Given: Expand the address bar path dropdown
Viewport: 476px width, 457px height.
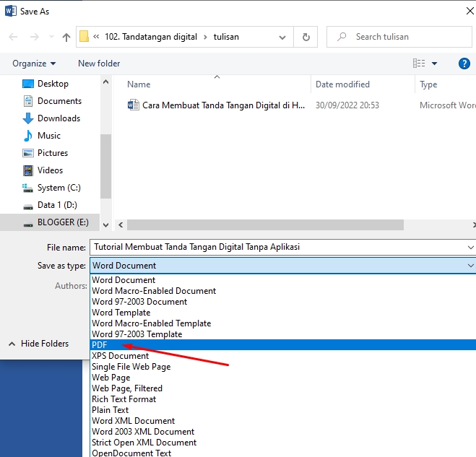Looking at the screenshot, I should click(282, 37).
